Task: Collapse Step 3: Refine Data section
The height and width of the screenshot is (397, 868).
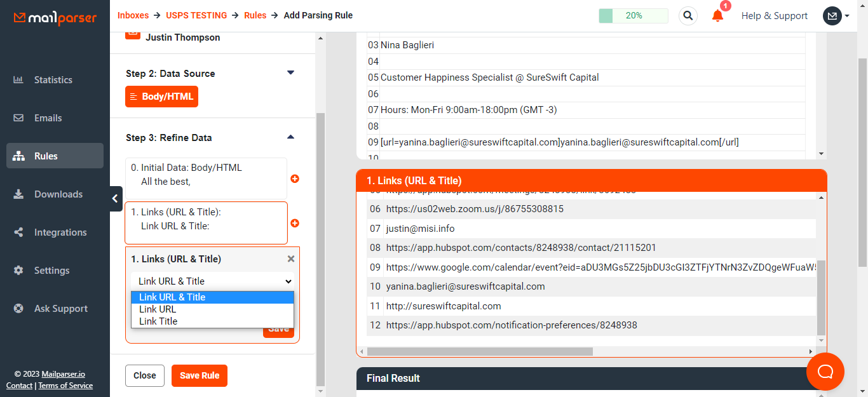Action: tap(291, 137)
